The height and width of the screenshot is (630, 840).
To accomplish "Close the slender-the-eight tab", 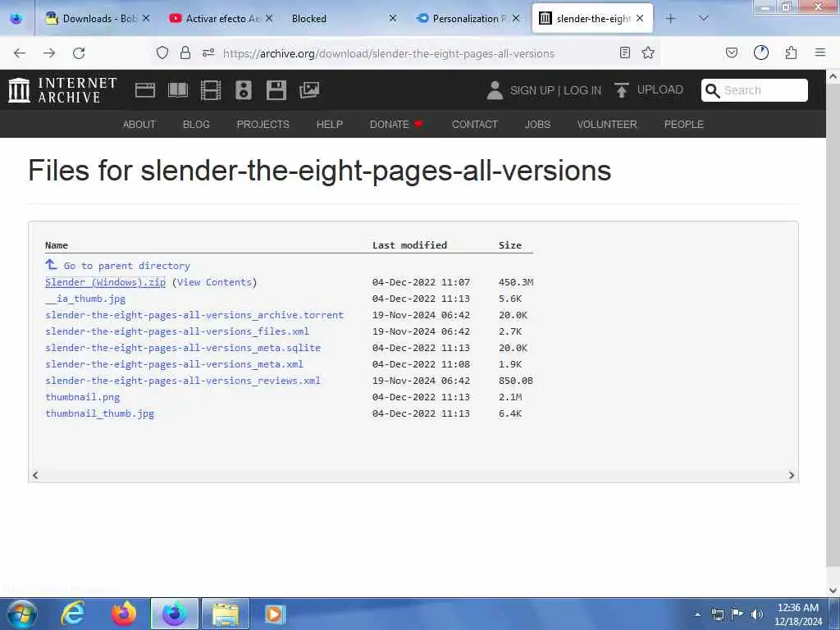I will click(640, 18).
